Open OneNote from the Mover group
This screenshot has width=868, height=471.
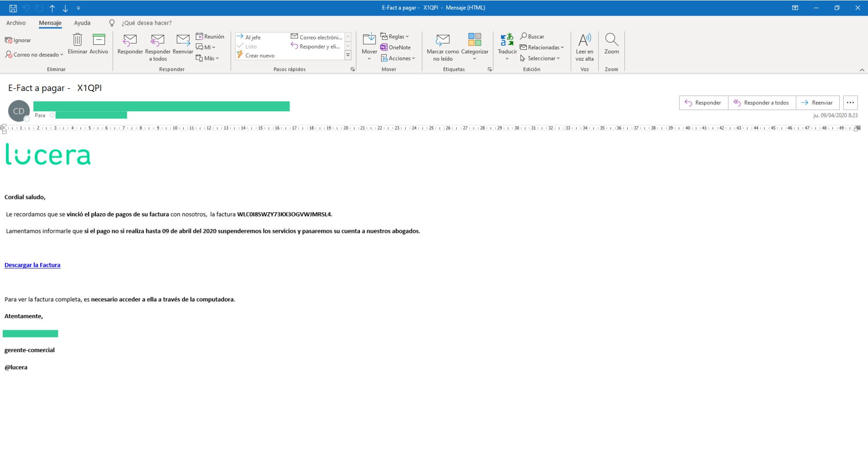click(x=395, y=48)
